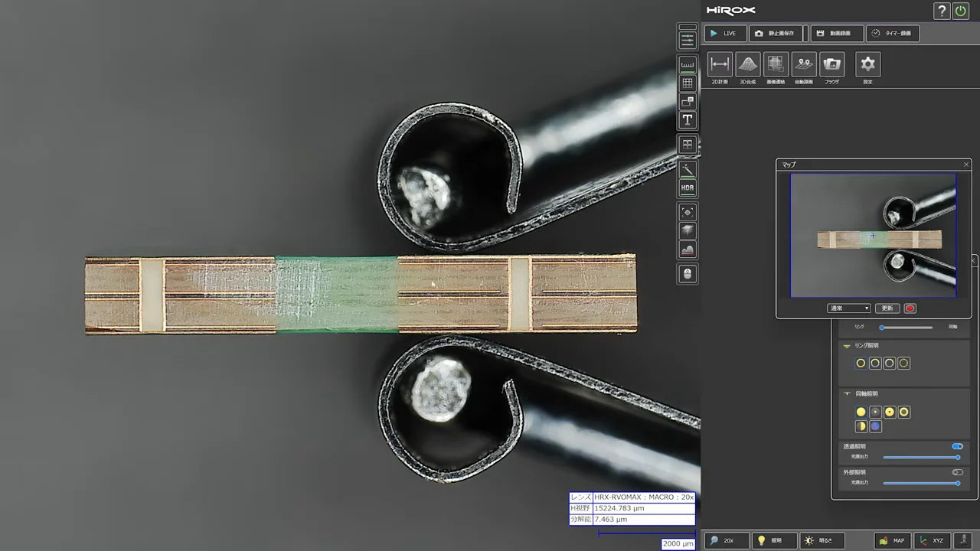
Task: Toggle the grid overlay icon in vertical toolbar
Action: 688,83
